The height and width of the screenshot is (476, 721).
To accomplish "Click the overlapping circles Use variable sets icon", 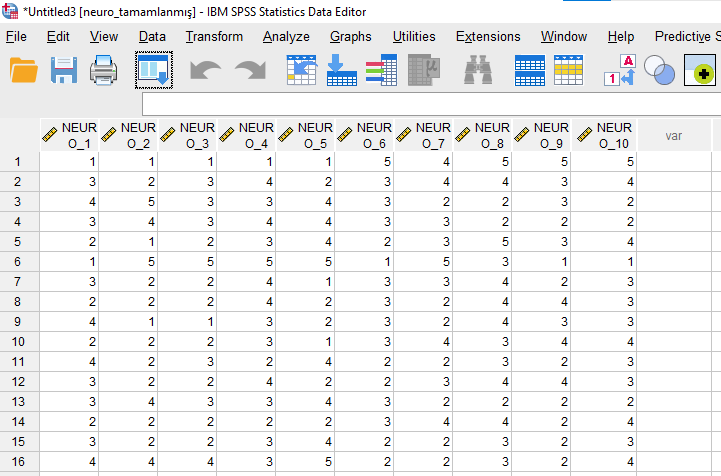I will 659,70.
